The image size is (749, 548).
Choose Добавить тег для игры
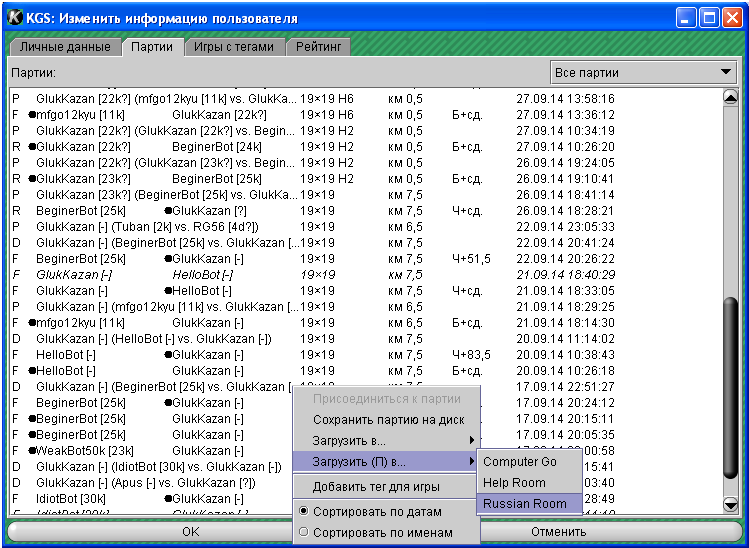(x=387, y=487)
